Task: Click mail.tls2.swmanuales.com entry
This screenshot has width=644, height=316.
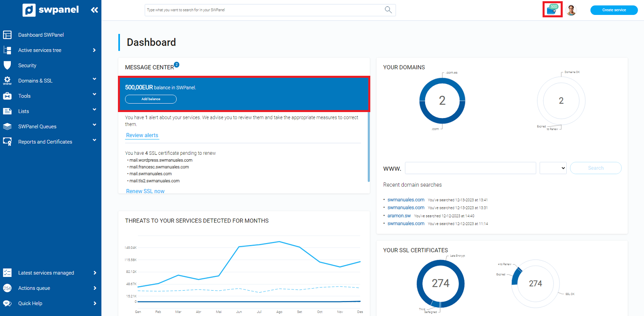Action: (x=155, y=181)
